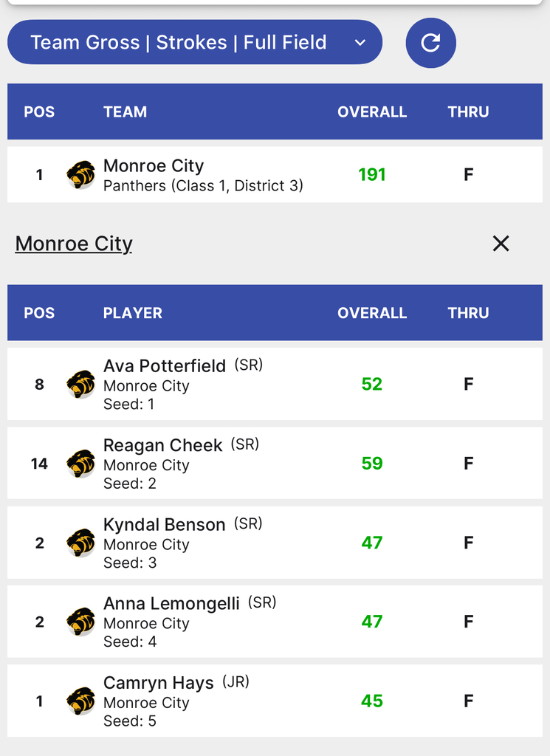Select player Ava Potterfield's name

[165, 366]
